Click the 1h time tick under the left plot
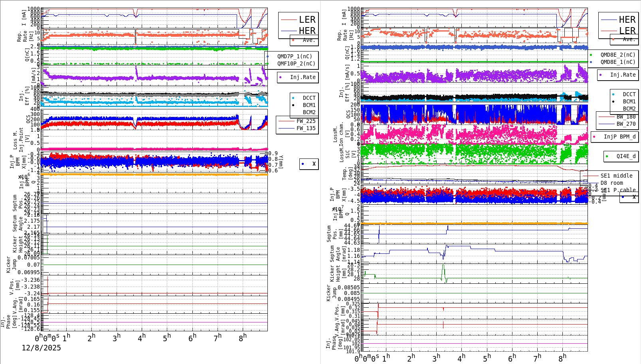This screenshot has height=364, width=641. point(66,337)
